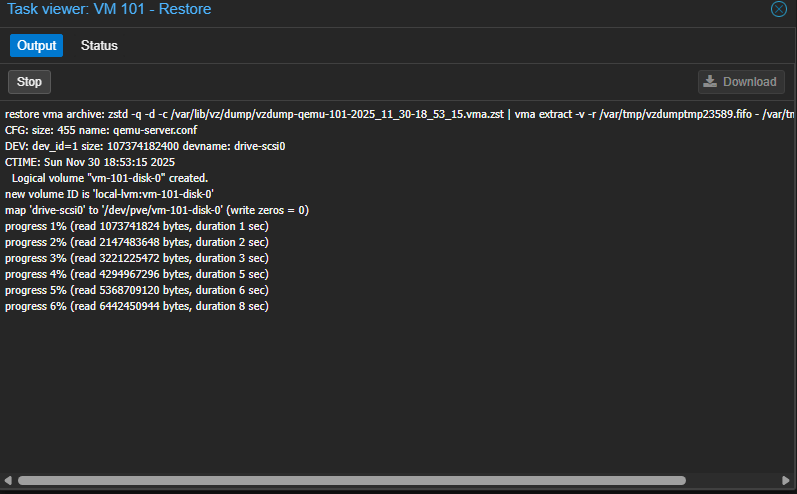Click the horizontal scrollbar thumb
The width and height of the screenshot is (797, 494).
click(x=350, y=480)
